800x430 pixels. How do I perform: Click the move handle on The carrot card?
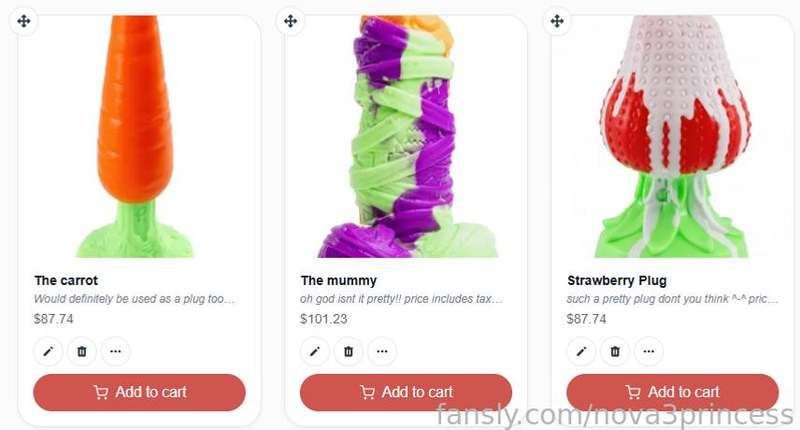click(x=24, y=21)
